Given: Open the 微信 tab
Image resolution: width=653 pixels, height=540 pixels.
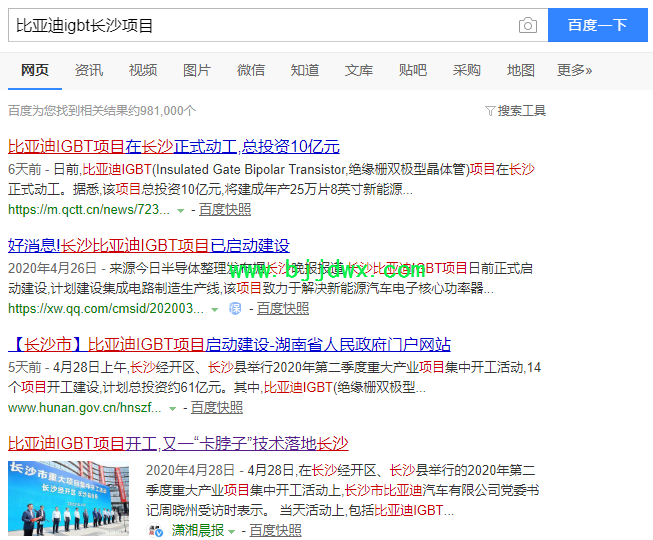Looking at the screenshot, I should pos(251,70).
